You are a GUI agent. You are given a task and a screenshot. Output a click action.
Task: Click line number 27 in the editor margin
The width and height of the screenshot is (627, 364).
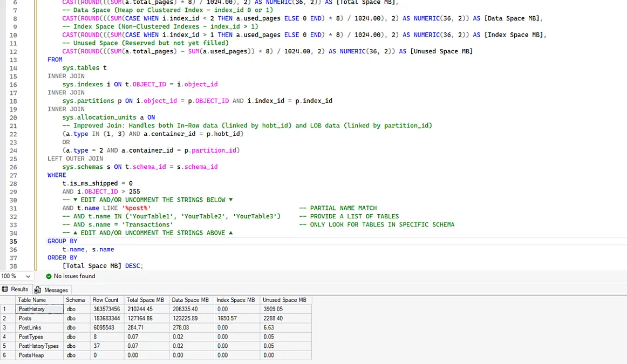13,175
